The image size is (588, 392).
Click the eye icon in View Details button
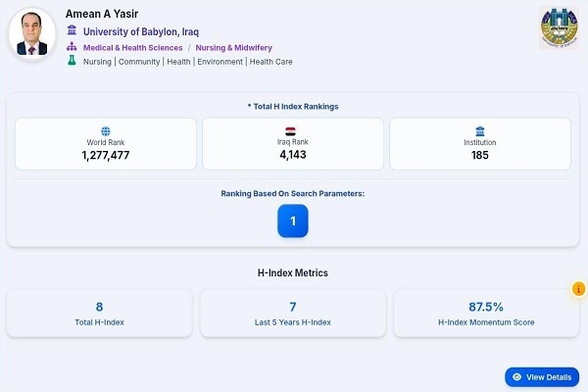pos(516,377)
